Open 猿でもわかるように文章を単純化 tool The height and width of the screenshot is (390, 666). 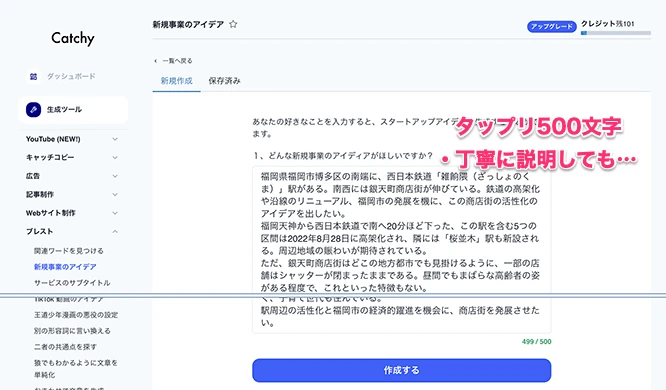pyautogui.click(x=76, y=369)
